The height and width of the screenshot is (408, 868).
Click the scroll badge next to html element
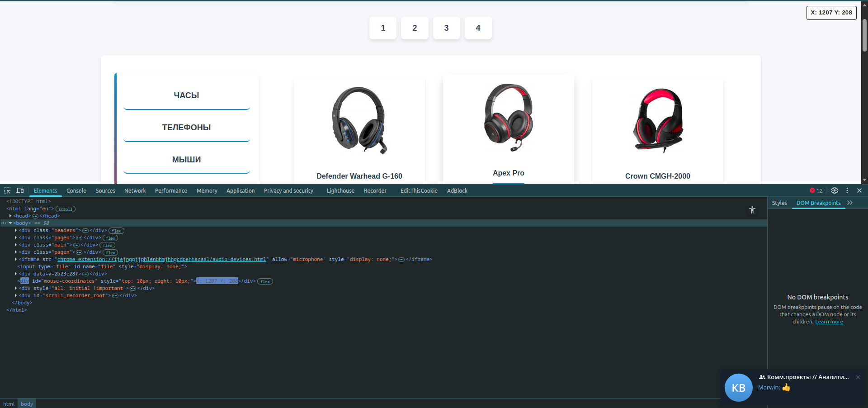click(65, 209)
